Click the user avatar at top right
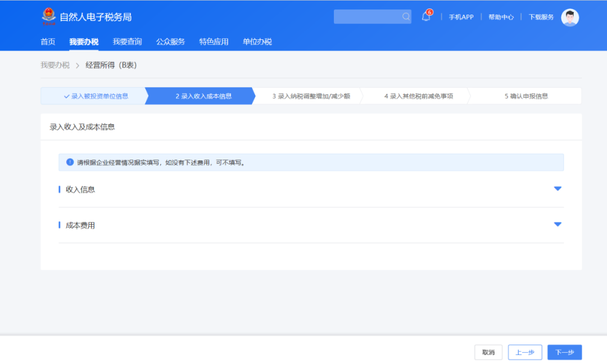The image size is (607, 364). tap(570, 17)
